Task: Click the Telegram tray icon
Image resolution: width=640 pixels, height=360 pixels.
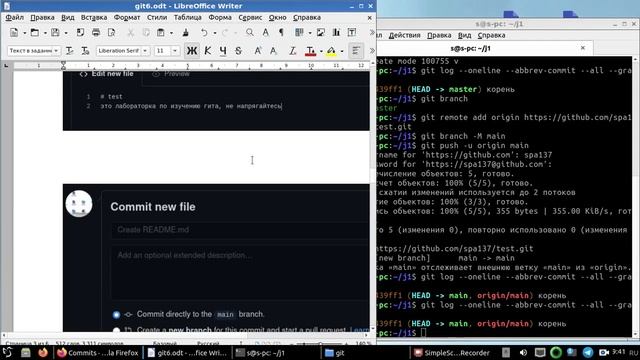Action: (588, 353)
